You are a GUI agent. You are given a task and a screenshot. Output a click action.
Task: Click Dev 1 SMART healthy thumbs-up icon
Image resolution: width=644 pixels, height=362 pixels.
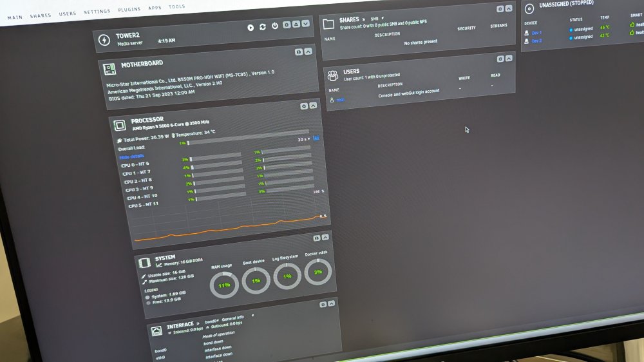(632, 24)
